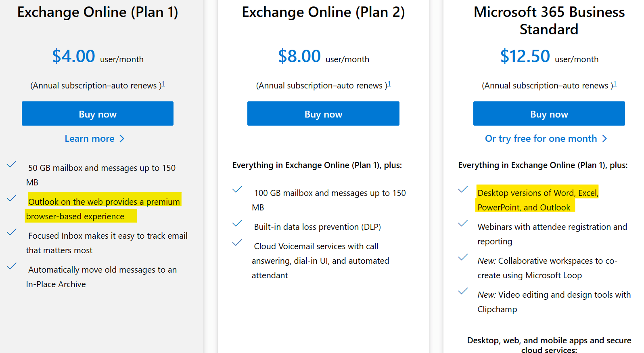Click the checkmark beside Desktop versions of Word feature

(463, 189)
